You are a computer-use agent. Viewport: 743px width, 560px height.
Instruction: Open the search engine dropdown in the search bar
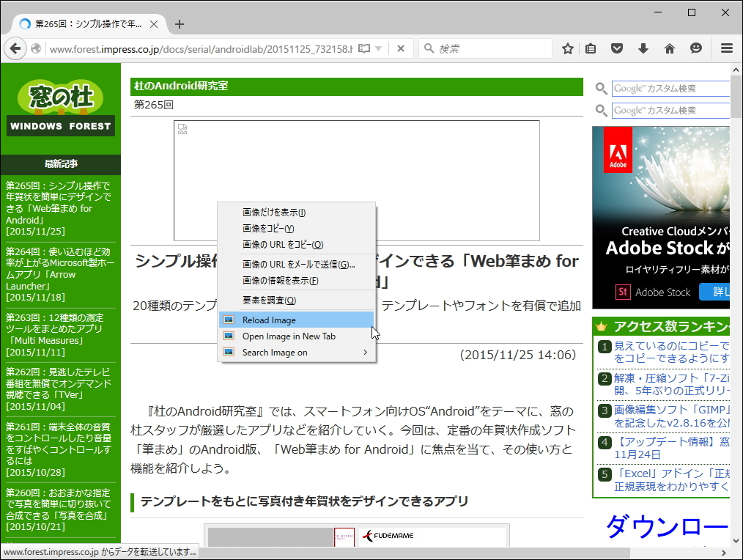coord(429,48)
